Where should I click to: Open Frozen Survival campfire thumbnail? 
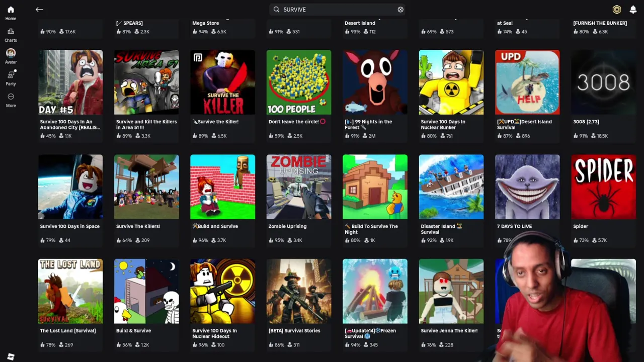(375, 291)
